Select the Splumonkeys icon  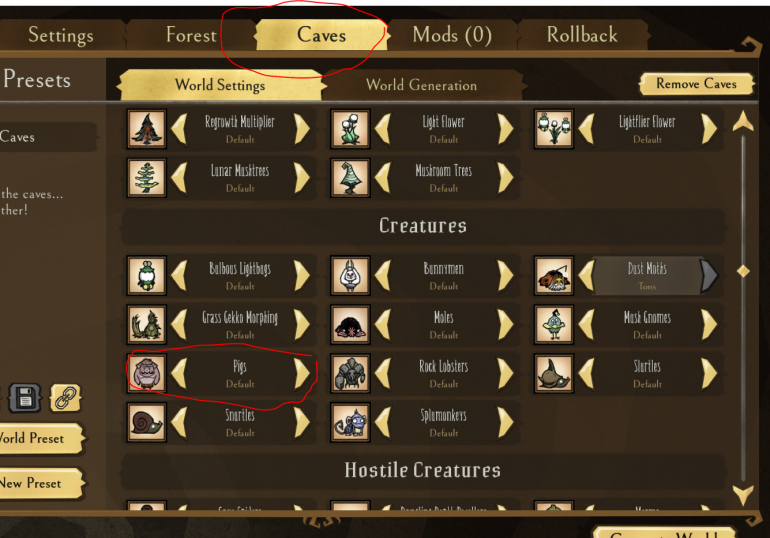350,422
